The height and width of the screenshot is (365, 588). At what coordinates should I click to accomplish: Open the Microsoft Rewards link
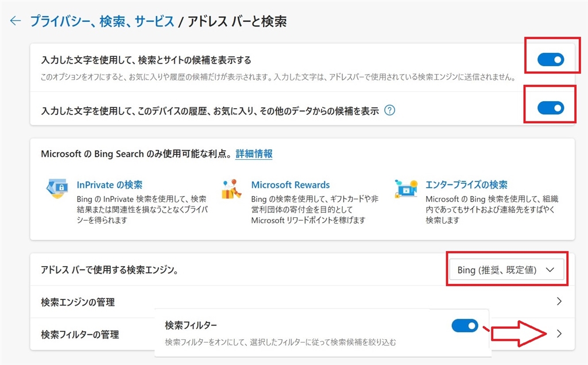(291, 185)
